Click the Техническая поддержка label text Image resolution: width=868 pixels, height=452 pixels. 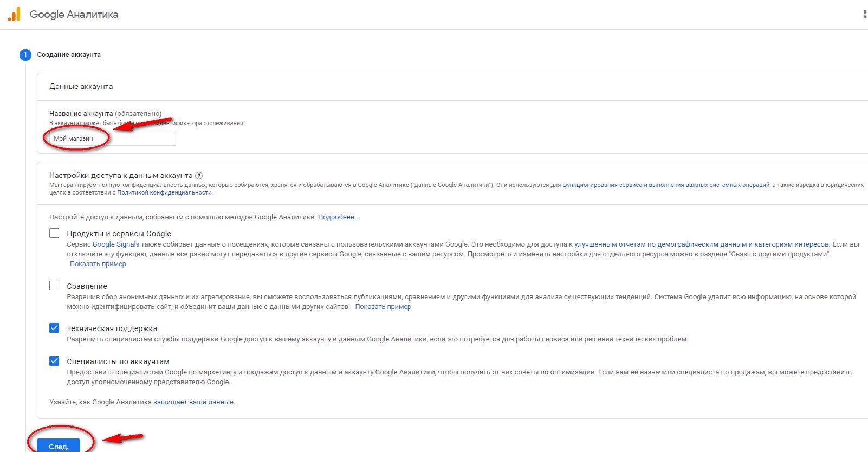click(x=112, y=328)
